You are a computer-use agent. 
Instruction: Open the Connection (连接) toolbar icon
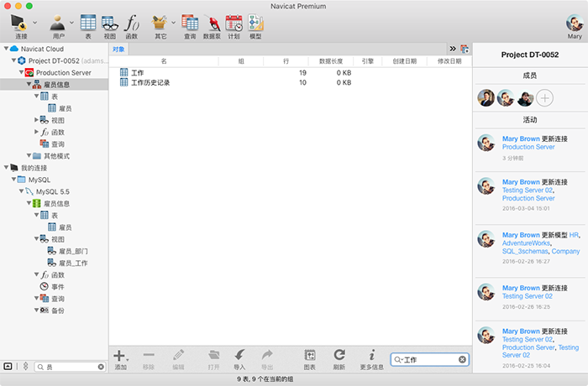point(18,23)
